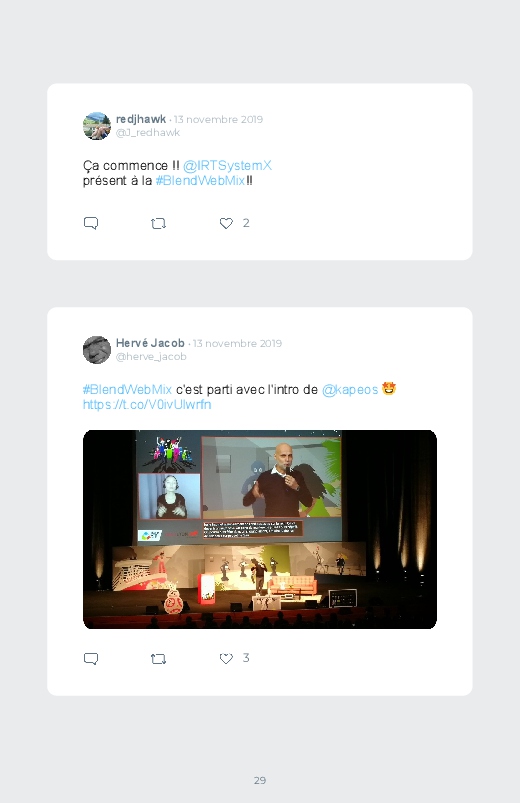Click the date on Hervé Jacob's tweet
520x803 pixels.
237,343
